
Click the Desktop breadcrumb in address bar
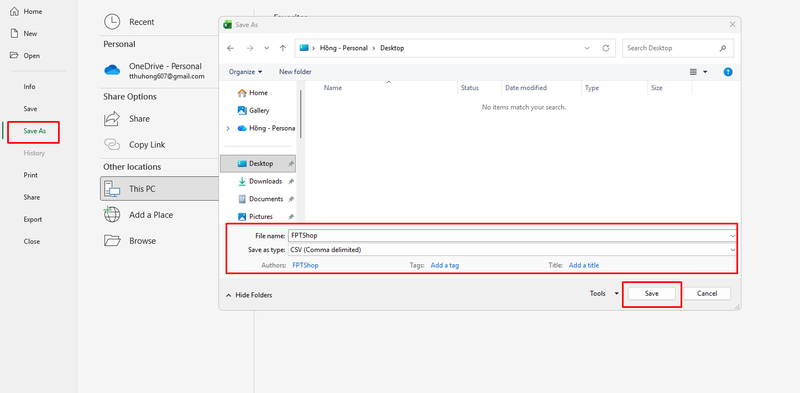pos(392,48)
